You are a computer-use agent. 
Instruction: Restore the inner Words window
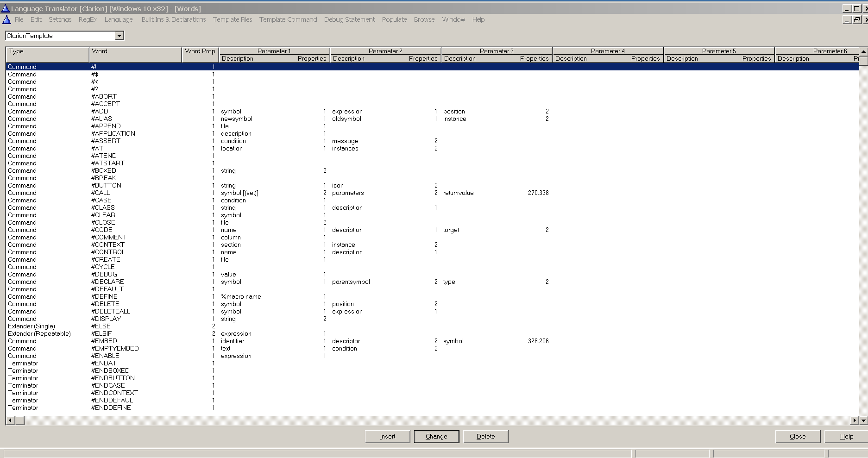(857, 19)
